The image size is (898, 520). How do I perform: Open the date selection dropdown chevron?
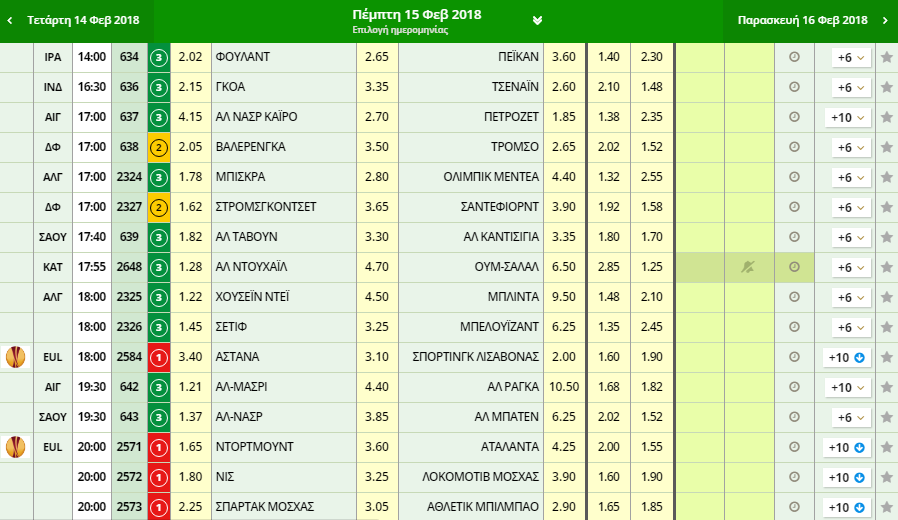pos(538,20)
